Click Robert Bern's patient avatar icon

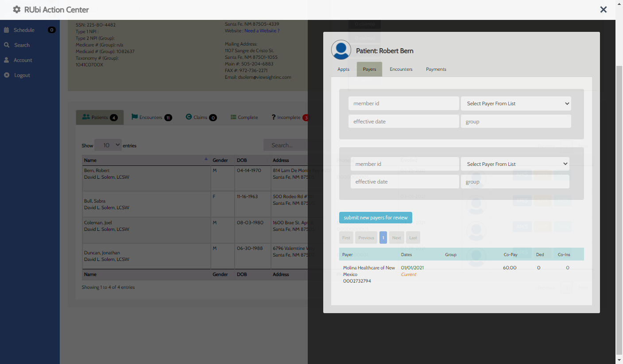coord(341,50)
